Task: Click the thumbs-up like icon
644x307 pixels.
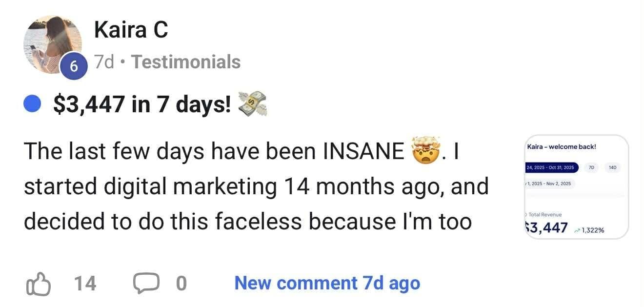Action: (x=38, y=284)
